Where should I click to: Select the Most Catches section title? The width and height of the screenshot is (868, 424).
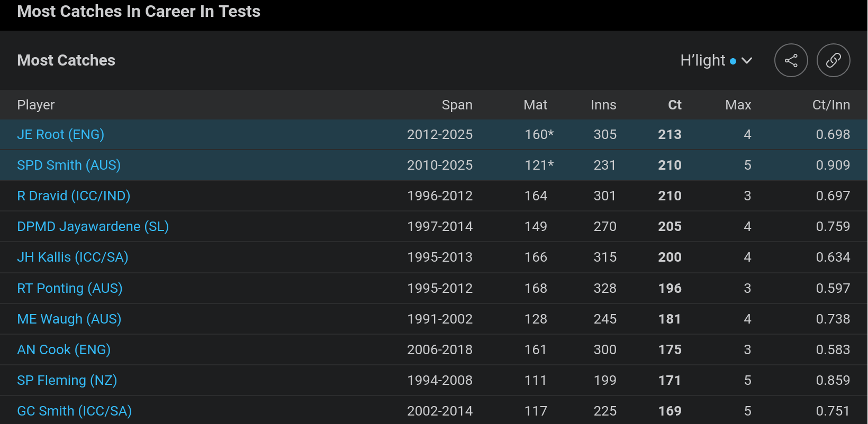pos(66,60)
